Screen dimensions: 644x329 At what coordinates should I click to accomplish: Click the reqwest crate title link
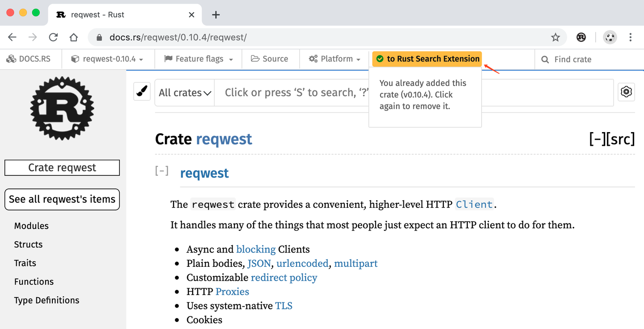[224, 139]
